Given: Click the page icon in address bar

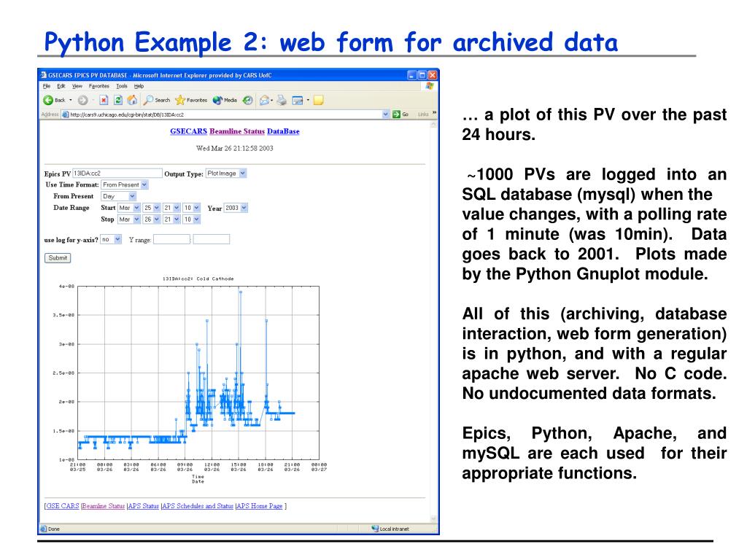Looking at the screenshot, I should 66,114.
